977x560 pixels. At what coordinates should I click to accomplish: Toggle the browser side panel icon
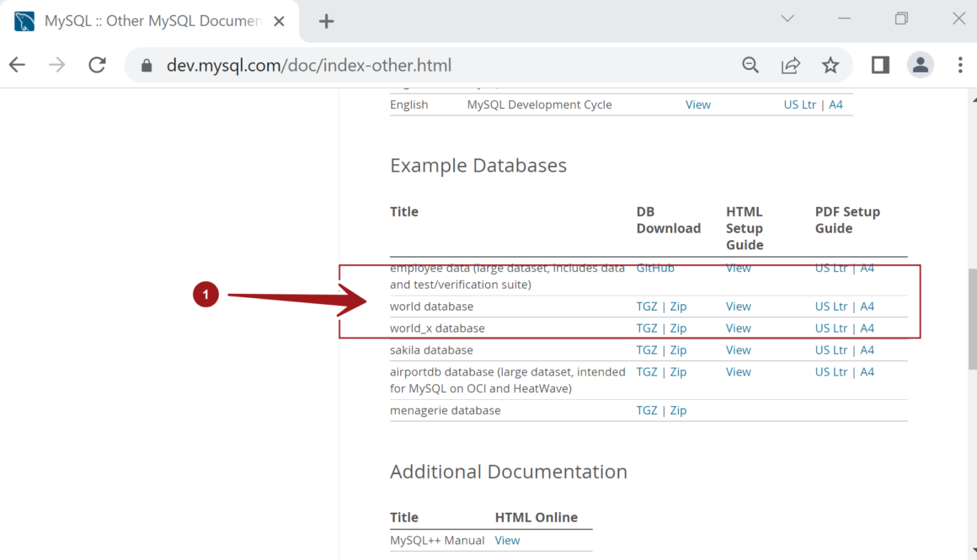tap(880, 65)
